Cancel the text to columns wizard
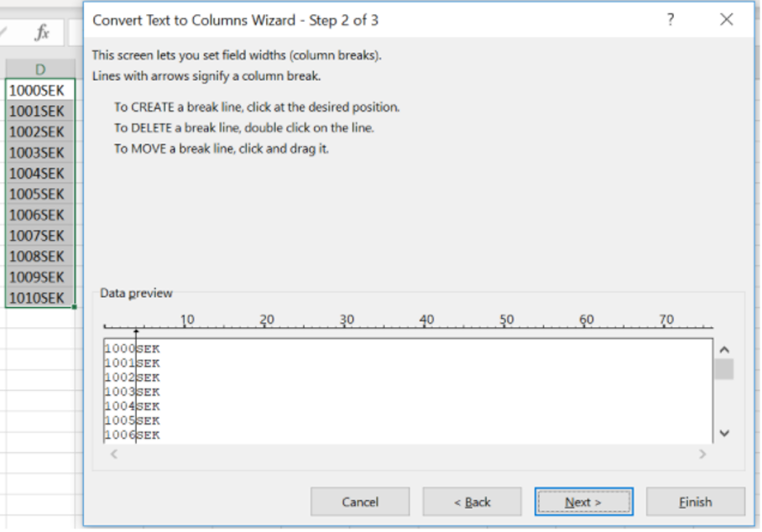Viewport: 762px width, 532px height. 360,502
